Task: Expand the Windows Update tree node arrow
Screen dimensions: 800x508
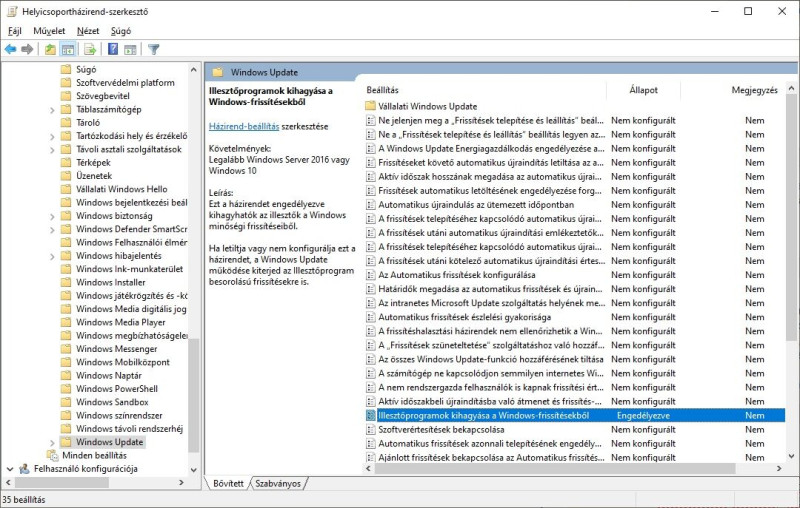Action: [x=52, y=442]
